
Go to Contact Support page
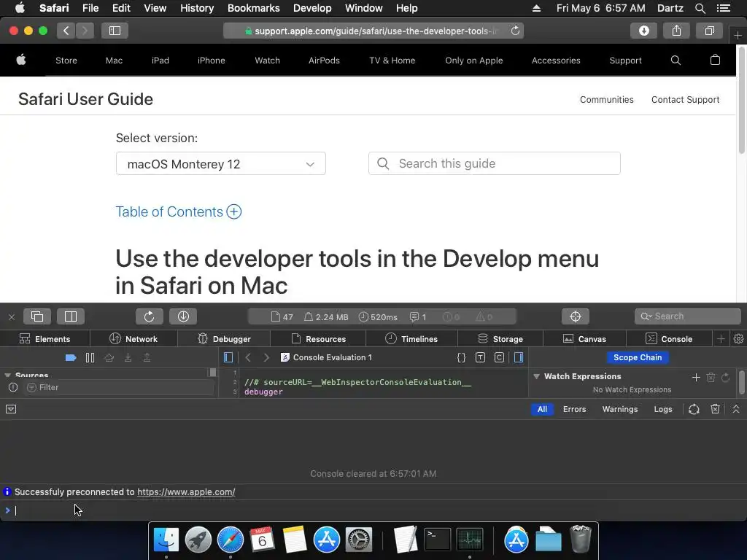pyautogui.click(x=685, y=99)
